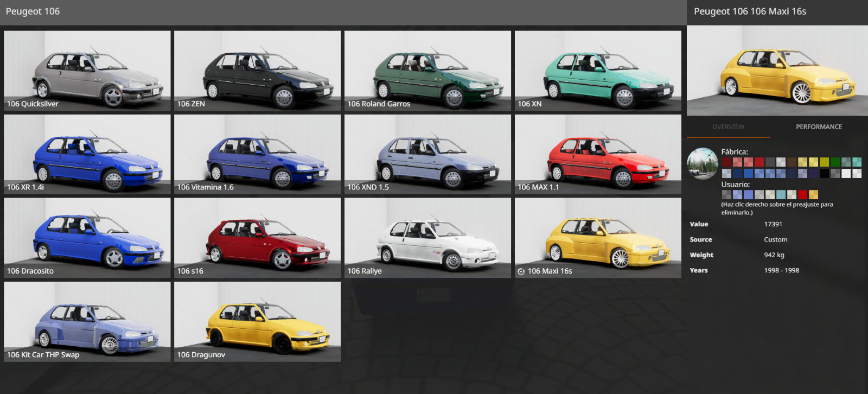Image resolution: width=868 pixels, height=394 pixels.
Task: Click the Weight value 942 kg
Action: click(x=774, y=255)
